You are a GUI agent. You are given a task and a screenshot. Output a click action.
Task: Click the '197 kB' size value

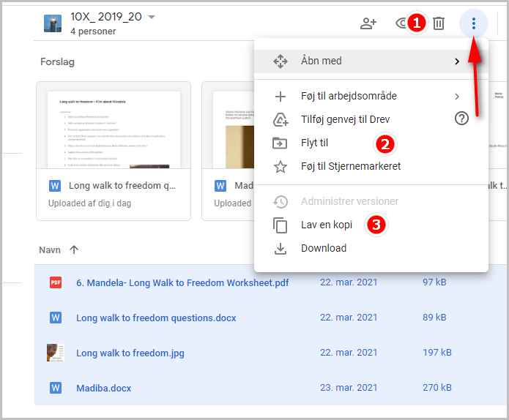click(x=437, y=353)
